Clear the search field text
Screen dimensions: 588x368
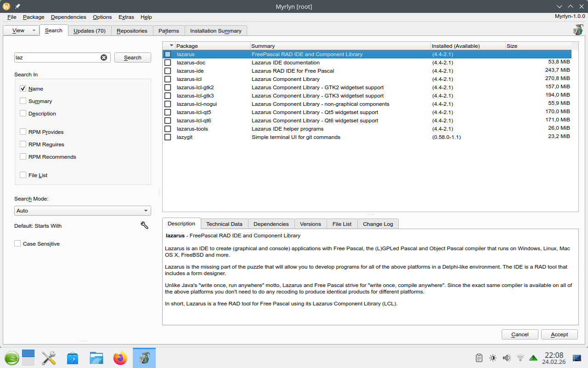(104, 57)
